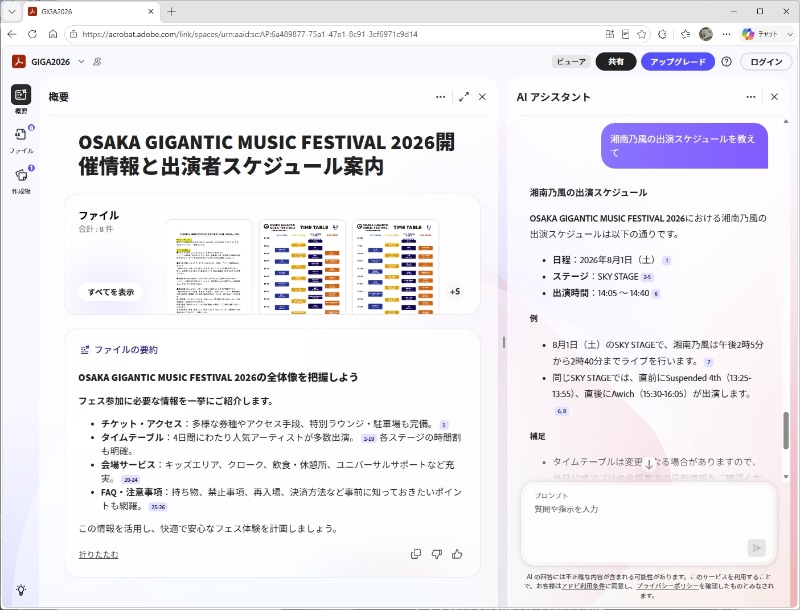Image resolution: width=800 pixels, height=610 pixels.
Task: Click the +5 more files indicator
Action: tap(455, 292)
